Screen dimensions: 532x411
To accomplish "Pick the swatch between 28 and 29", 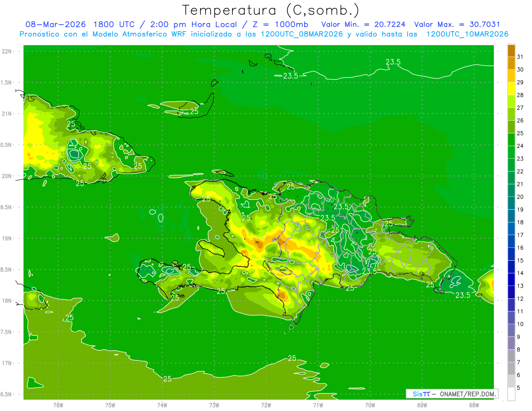I will point(511,89).
